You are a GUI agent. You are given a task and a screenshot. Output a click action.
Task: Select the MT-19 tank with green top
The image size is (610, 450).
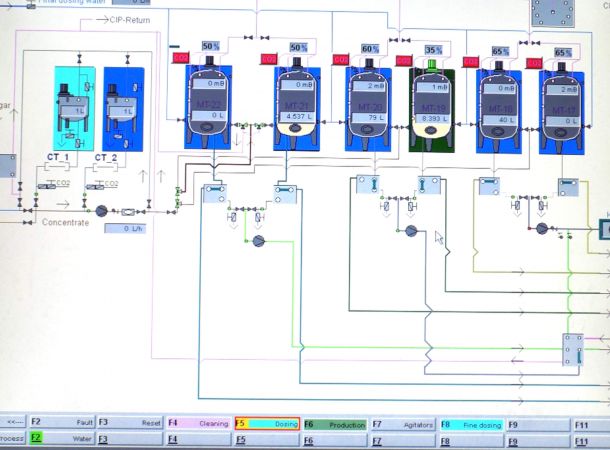coord(434,105)
